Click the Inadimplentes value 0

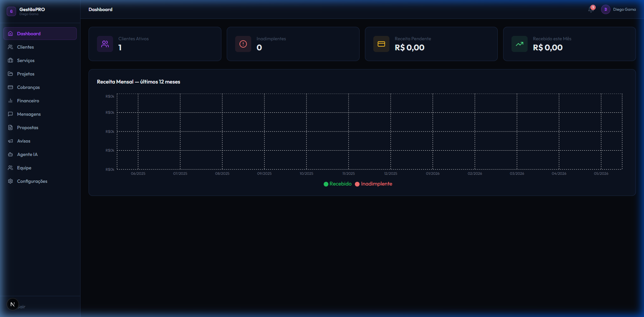pos(259,48)
